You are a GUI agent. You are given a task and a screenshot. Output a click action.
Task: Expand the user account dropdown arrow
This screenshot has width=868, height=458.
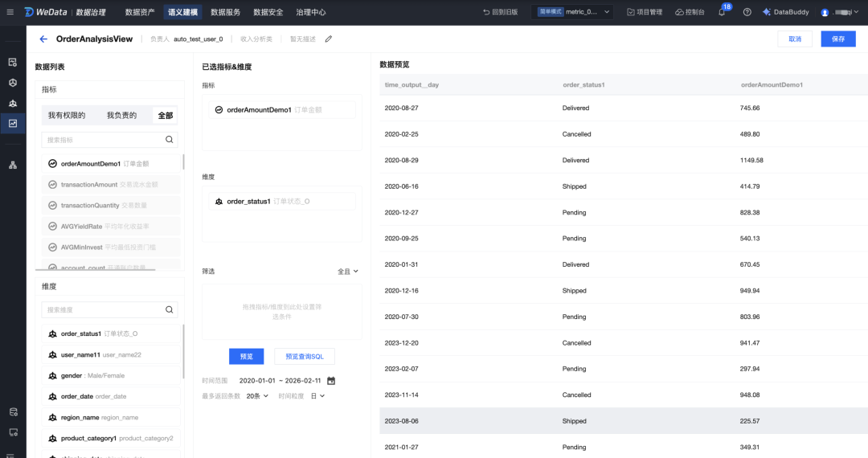point(857,11)
